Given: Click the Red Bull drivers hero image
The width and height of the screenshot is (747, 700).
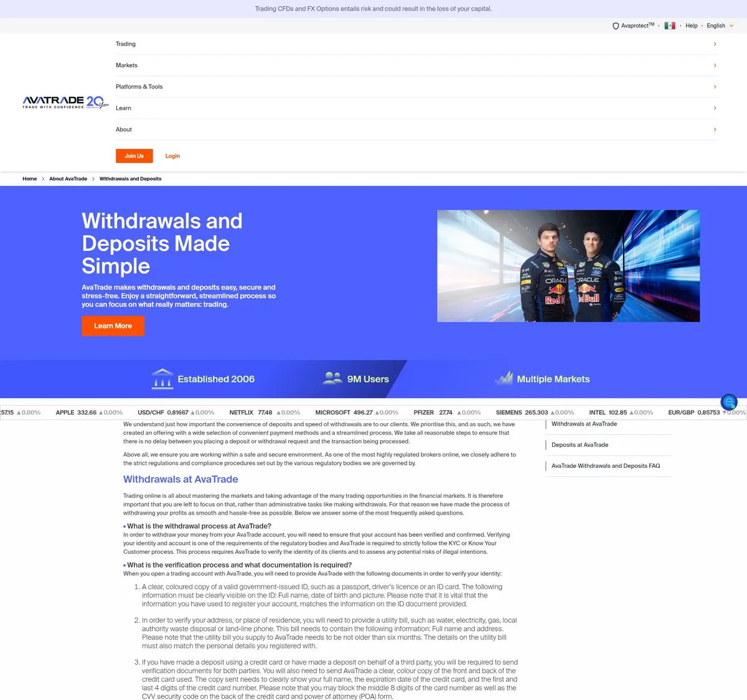Looking at the screenshot, I should coord(568,266).
